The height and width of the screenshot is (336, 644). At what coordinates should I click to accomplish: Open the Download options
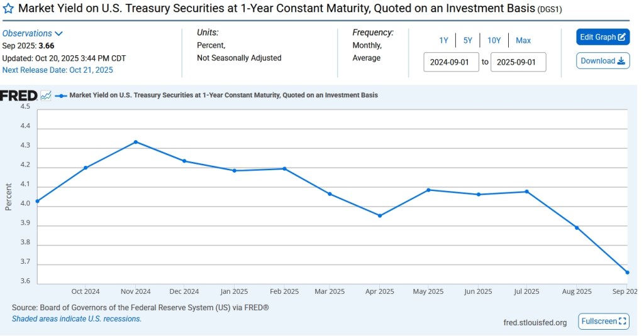(x=602, y=61)
